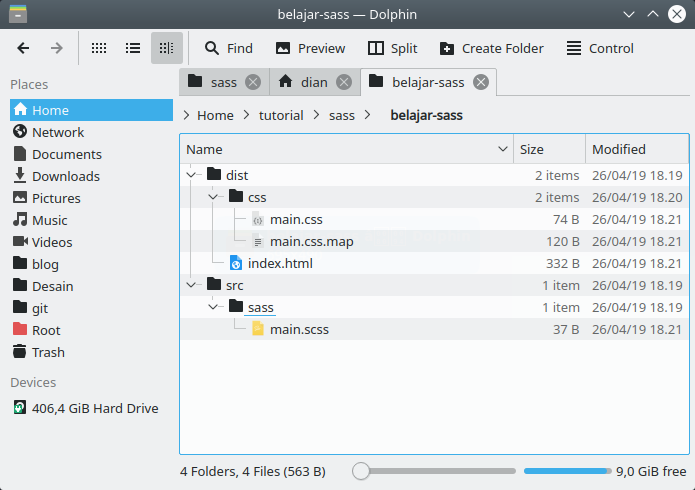Collapse the css subfolder
The image size is (695, 490).
(x=213, y=197)
